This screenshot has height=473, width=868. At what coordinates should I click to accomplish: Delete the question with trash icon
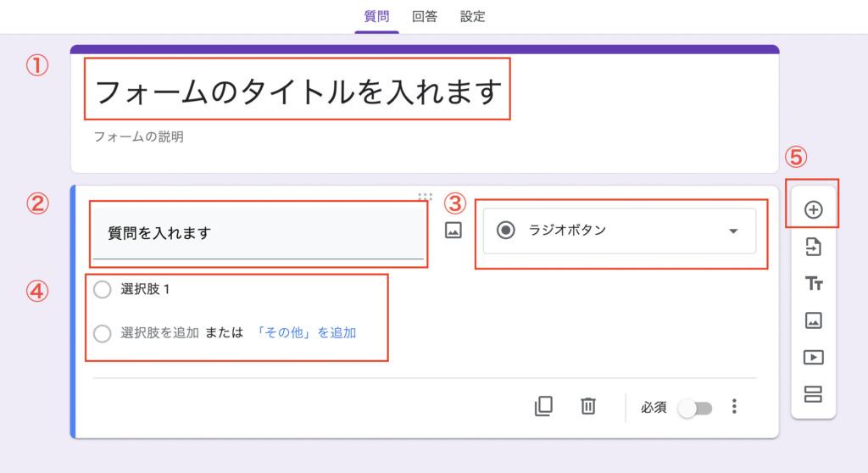[588, 406]
